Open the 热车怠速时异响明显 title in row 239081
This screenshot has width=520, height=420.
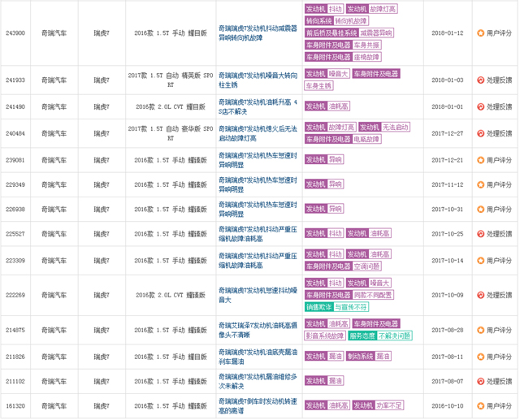[258, 160]
